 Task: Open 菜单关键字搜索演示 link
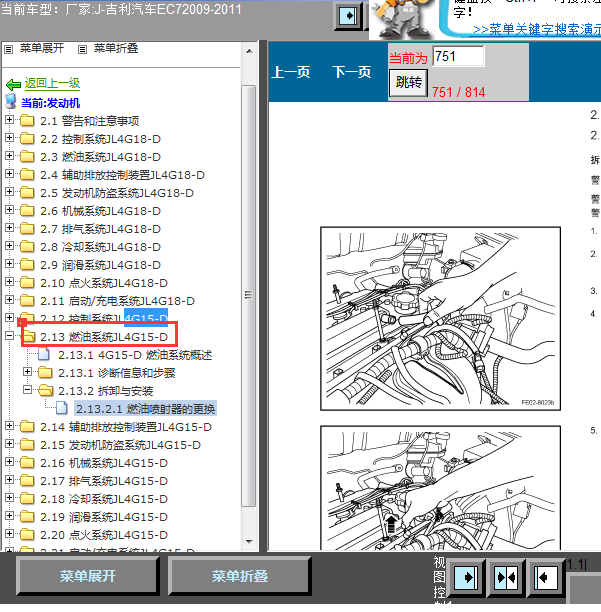click(x=537, y=30)
